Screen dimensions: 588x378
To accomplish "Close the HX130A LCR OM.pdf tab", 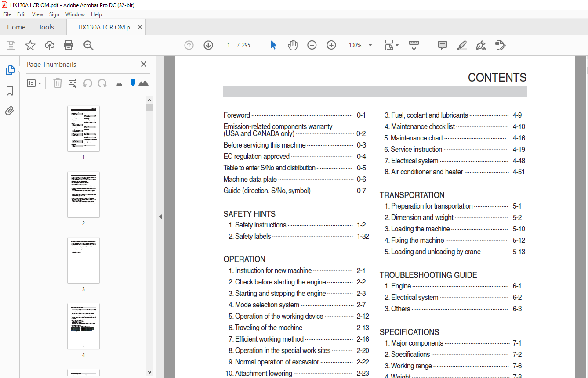I will pyautogui.click(x=140, y=27).
